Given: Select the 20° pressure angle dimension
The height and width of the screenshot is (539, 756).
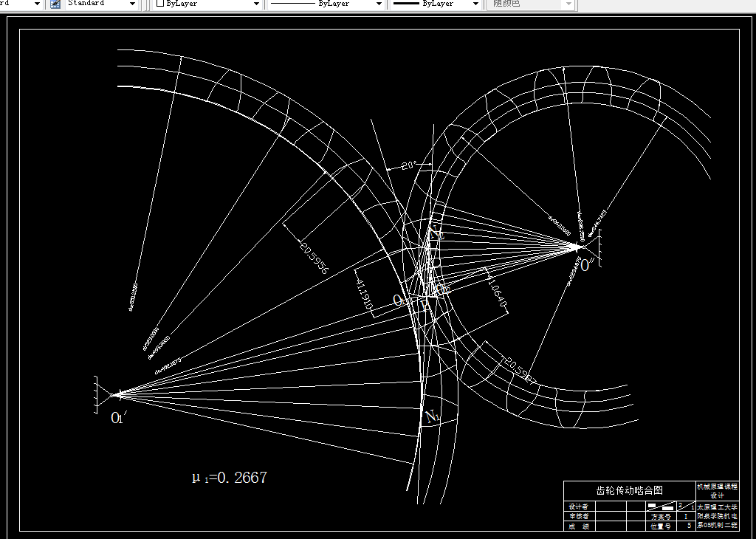Looking at the screenshot, I should coord(408,165).
